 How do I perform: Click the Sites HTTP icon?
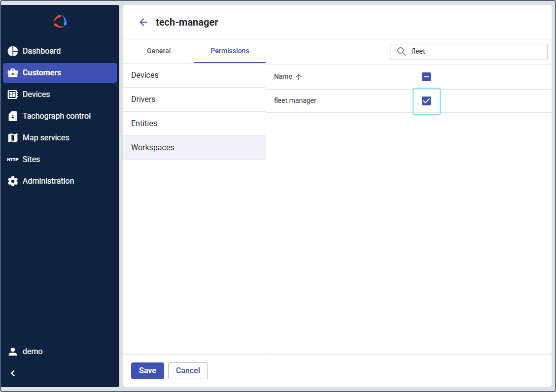(13, 160)
